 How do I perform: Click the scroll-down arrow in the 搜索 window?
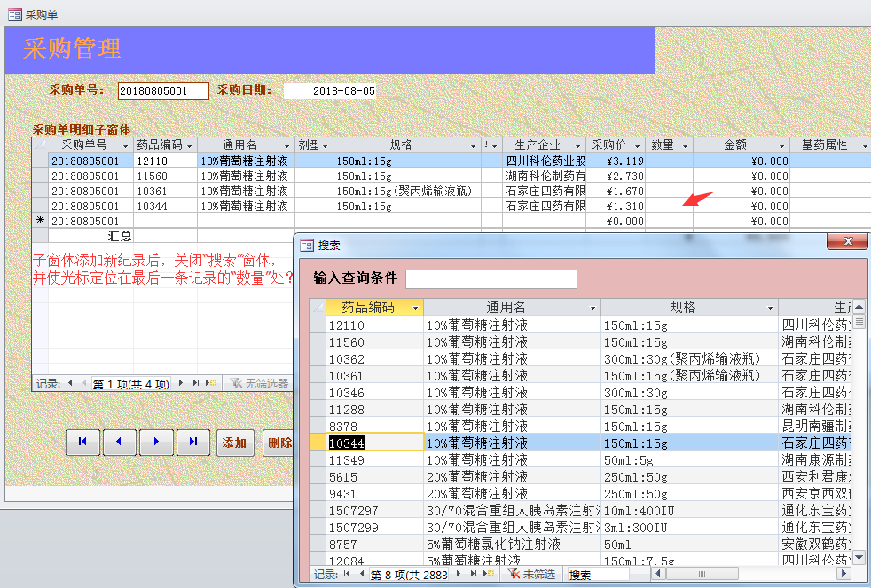(859, 557)
